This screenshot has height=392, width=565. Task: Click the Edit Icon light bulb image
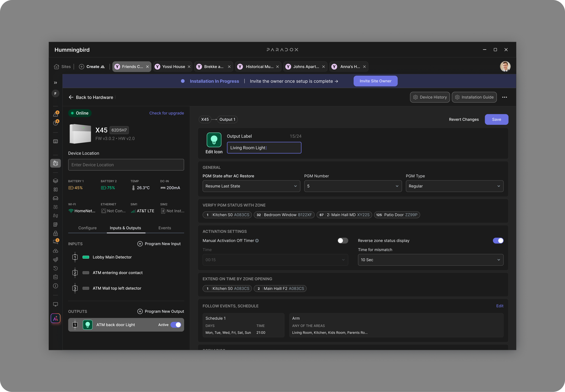(214, 140)
